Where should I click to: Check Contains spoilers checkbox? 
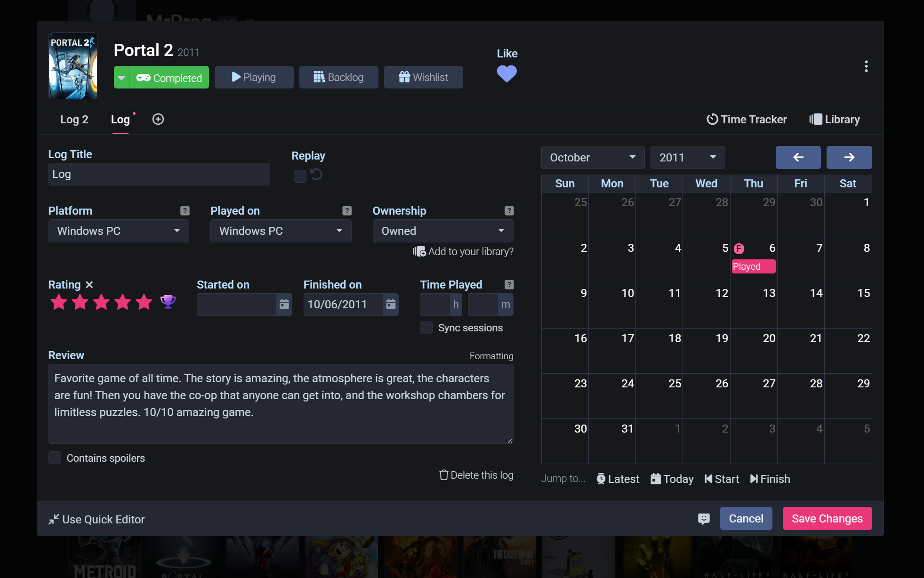point(55,458)
